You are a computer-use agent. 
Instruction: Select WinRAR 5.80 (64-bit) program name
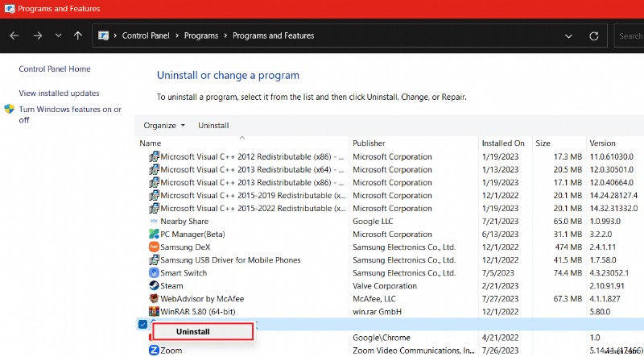[x=198, y=312]
